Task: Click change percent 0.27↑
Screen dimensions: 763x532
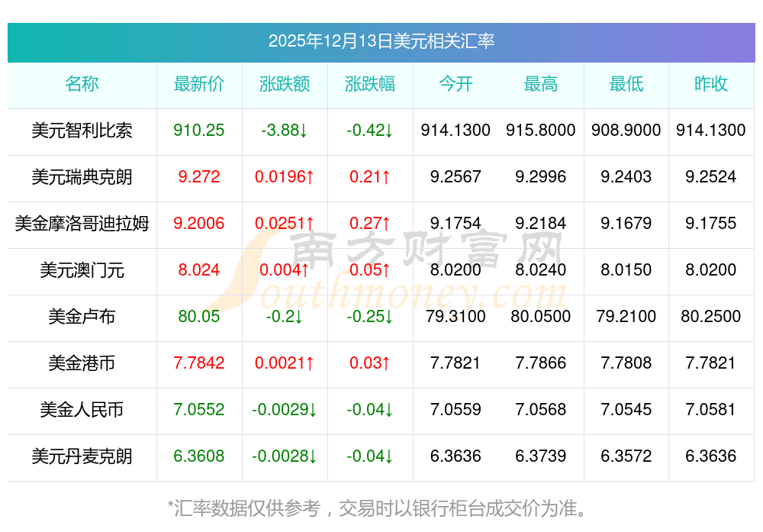Action: 370,224
